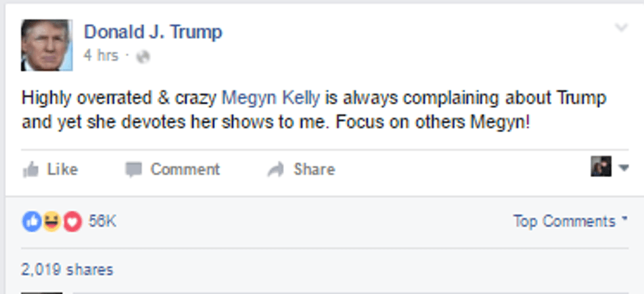The width and height of the screenshot is (644, 294).
Task: Click the globe public-audience icon
Action: 143,57
